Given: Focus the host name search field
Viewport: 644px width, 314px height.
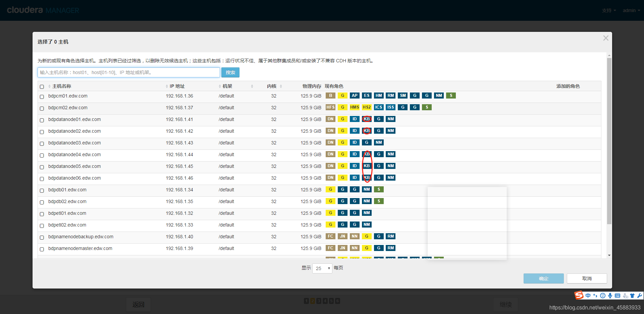Looking at the screenshot, I should point(129,72).
